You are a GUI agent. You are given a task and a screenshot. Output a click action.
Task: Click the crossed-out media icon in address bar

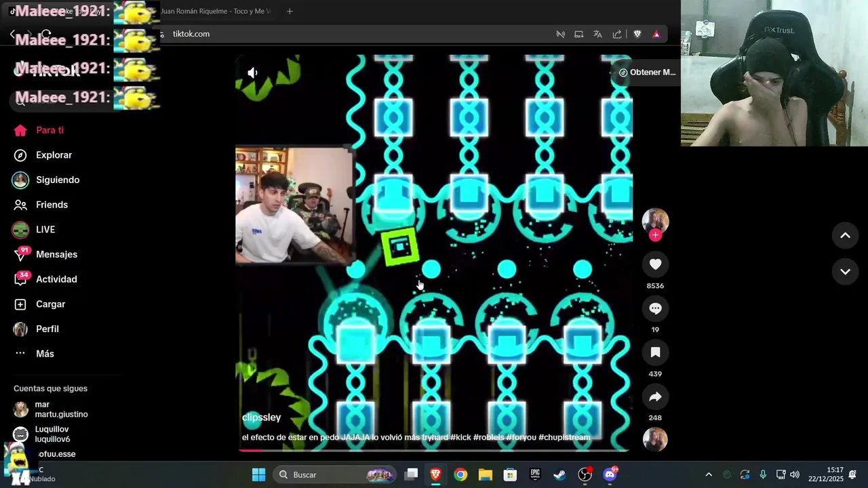[x=560, y=34]
